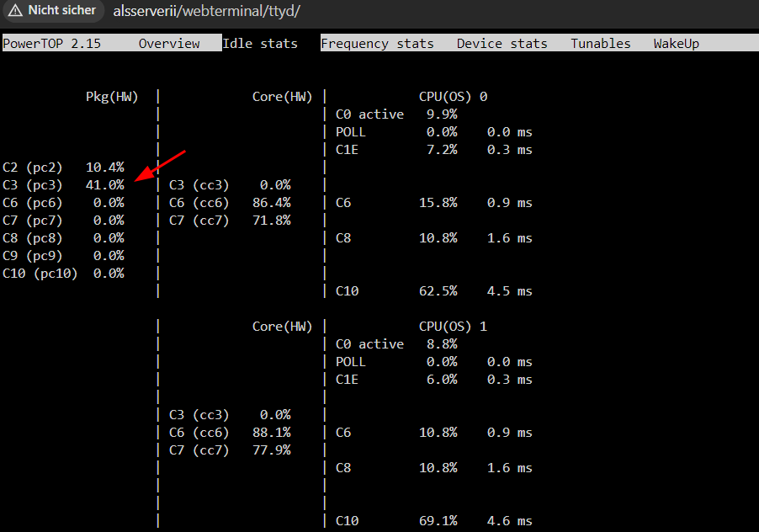Screen dimensions: 759x532
Task: Click the 6.0% C1E value for CPU 1
Action: tap(442, 380)
